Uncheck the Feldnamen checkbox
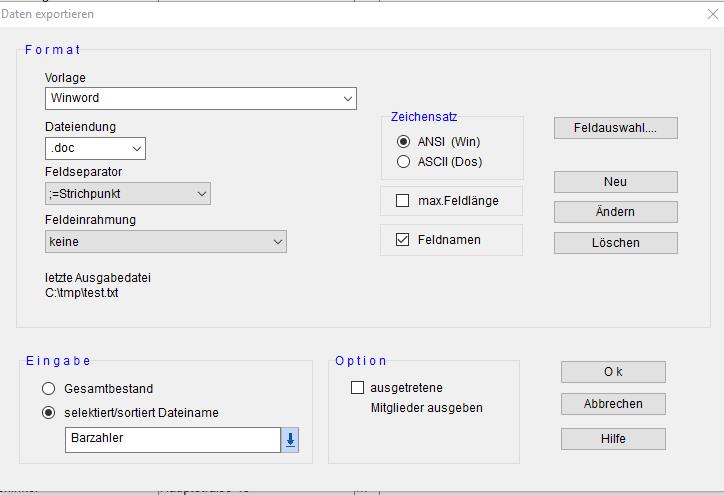This screenshot has width=724, height=495. click(x=402, y=239)
